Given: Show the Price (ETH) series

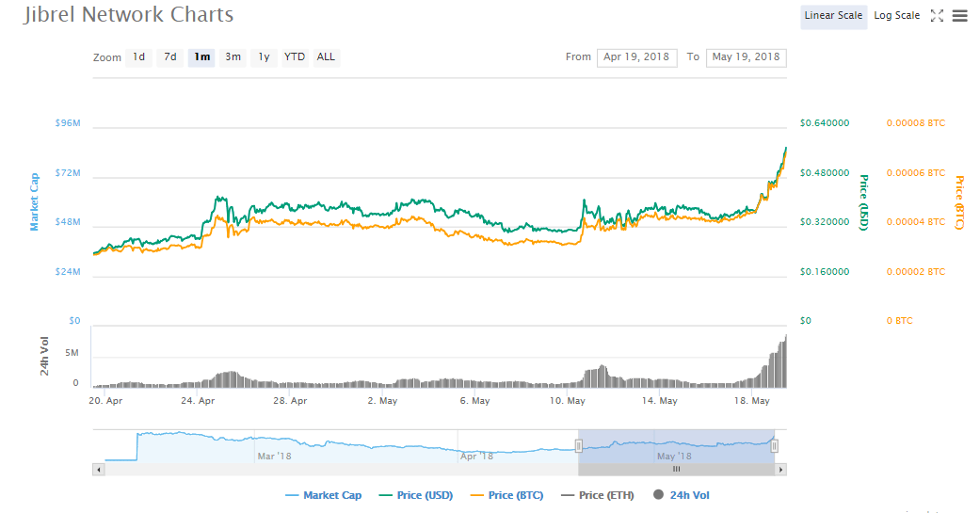Looking at the screenshot, I should (597, 495).
